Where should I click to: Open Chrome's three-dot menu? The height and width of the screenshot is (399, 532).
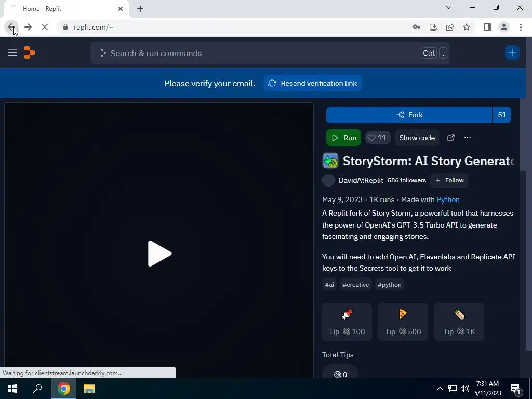tap(521, 27)
